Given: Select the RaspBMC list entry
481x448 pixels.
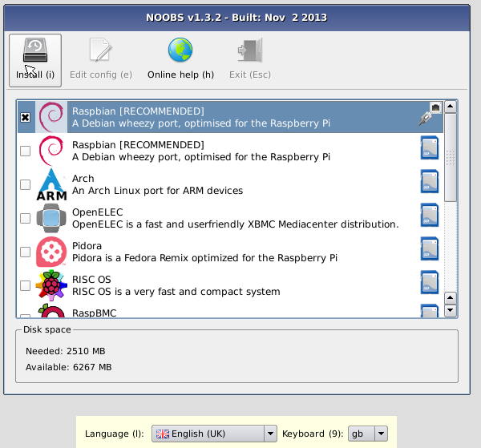Looking at the screenshot, I should [230, 310].
